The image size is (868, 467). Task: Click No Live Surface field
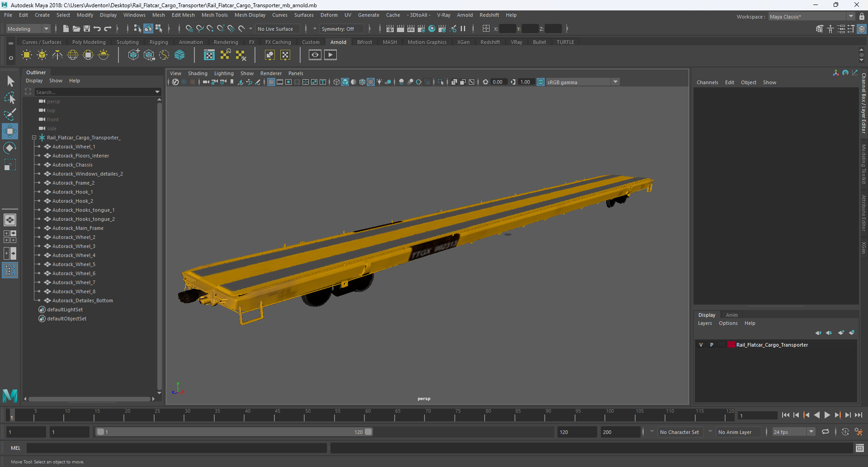coord(277,29)
